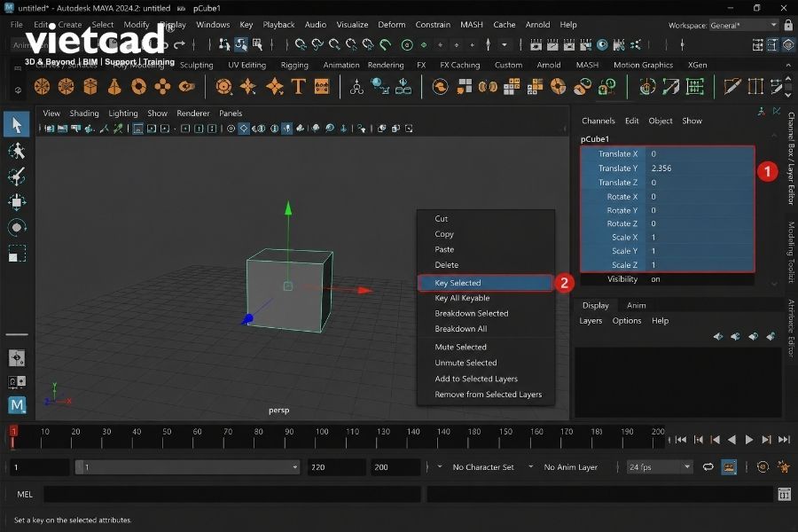The image size is (798, 532).
Task: Open the No Character Set dropdown arrow
Action: pyautogui.click(x=440, y=466)
